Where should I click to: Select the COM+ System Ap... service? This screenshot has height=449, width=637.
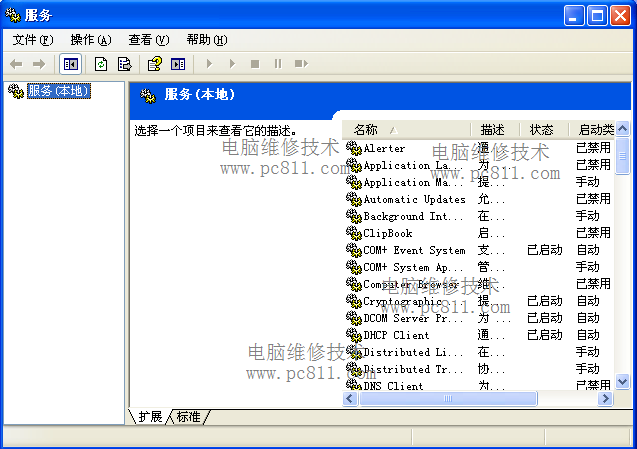[479, 267]
